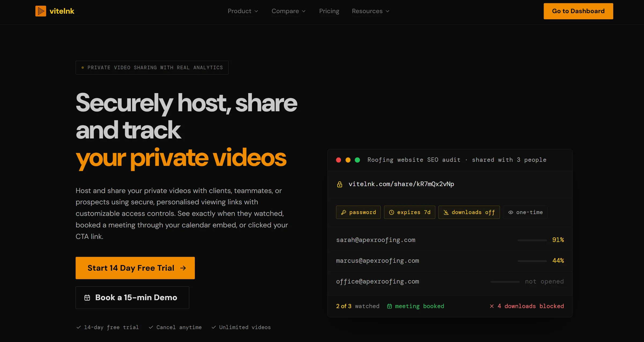Click the Private Video Sharing badge

pyautogui.click(x=152, y=68)
